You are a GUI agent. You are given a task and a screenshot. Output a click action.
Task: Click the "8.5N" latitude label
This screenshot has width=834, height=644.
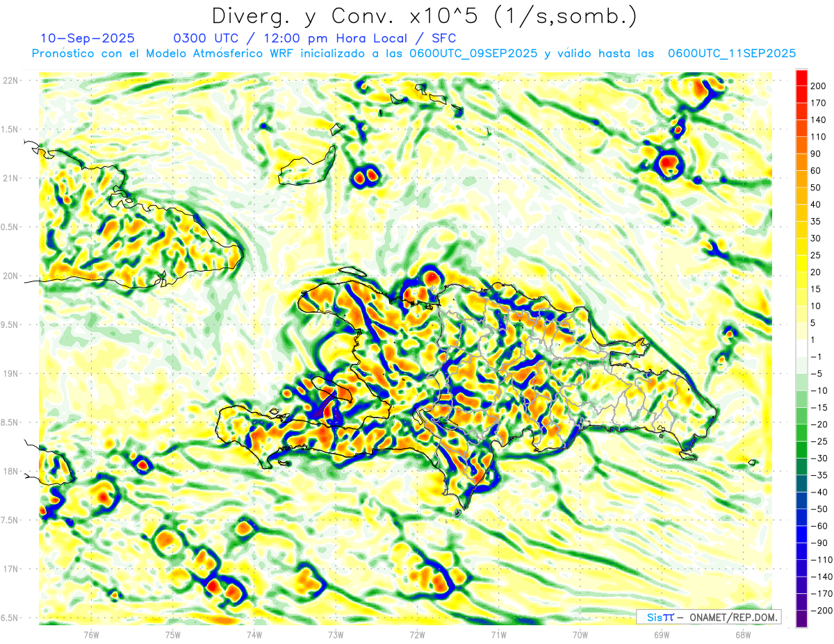10,422
